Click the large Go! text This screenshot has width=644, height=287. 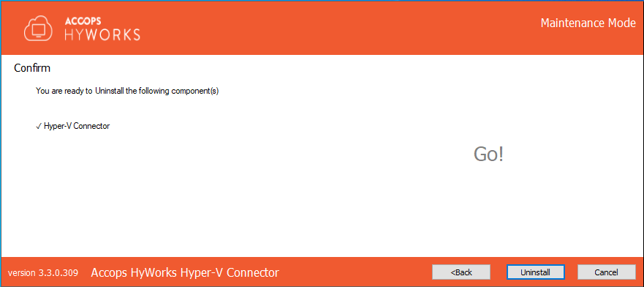click(x=488, y=154)
